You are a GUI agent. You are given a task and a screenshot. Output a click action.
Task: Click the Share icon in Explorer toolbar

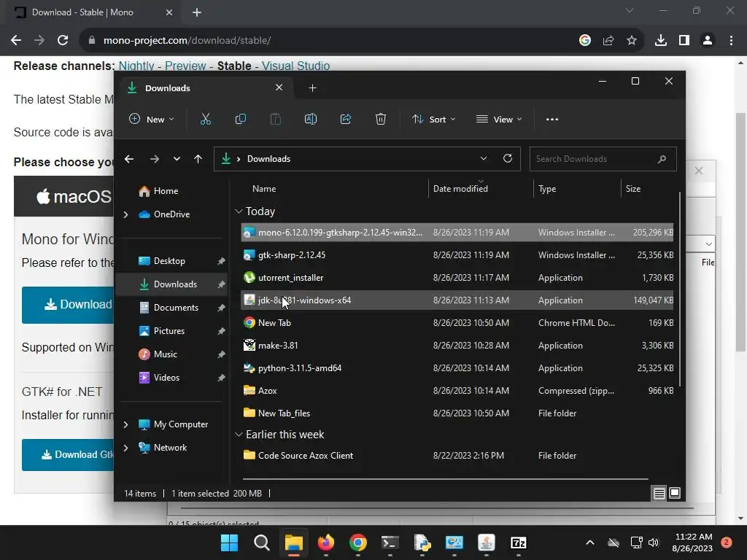point(345,119)
